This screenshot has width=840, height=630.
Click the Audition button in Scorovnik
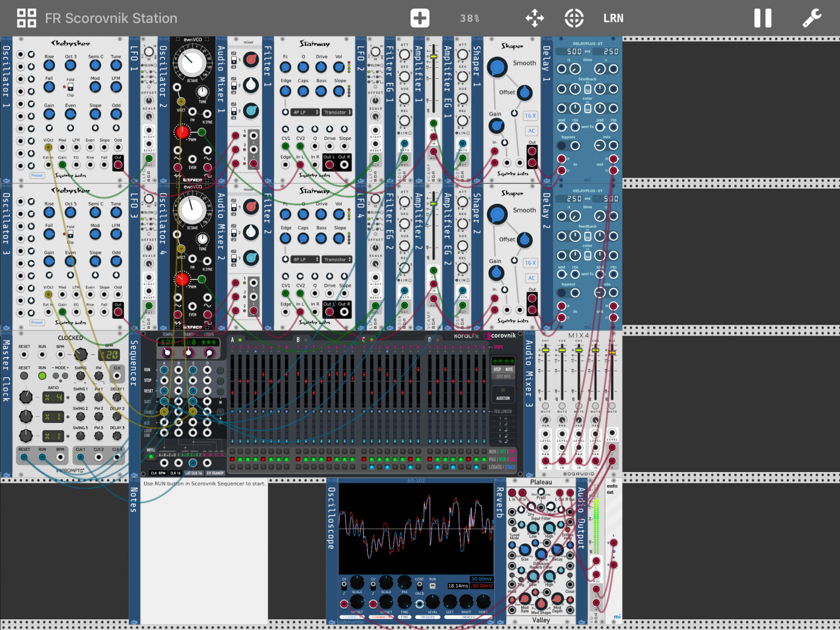coord(503,398)
